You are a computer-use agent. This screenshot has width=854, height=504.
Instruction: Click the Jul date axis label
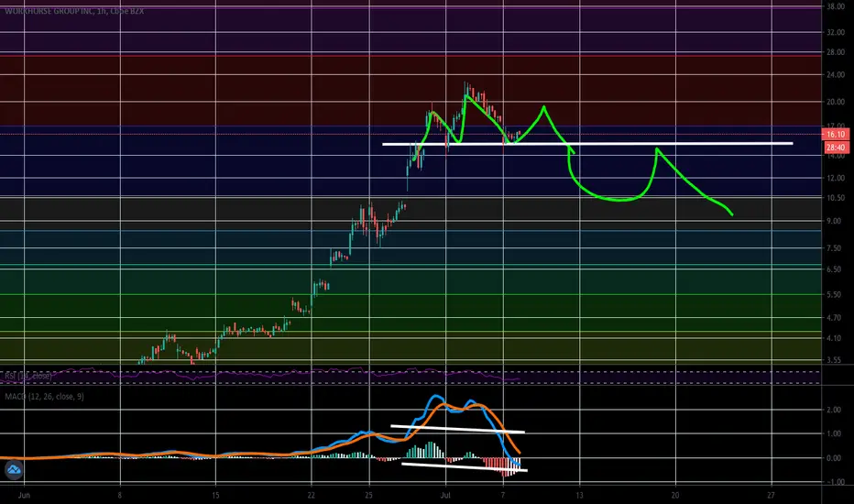pos(445,495)
